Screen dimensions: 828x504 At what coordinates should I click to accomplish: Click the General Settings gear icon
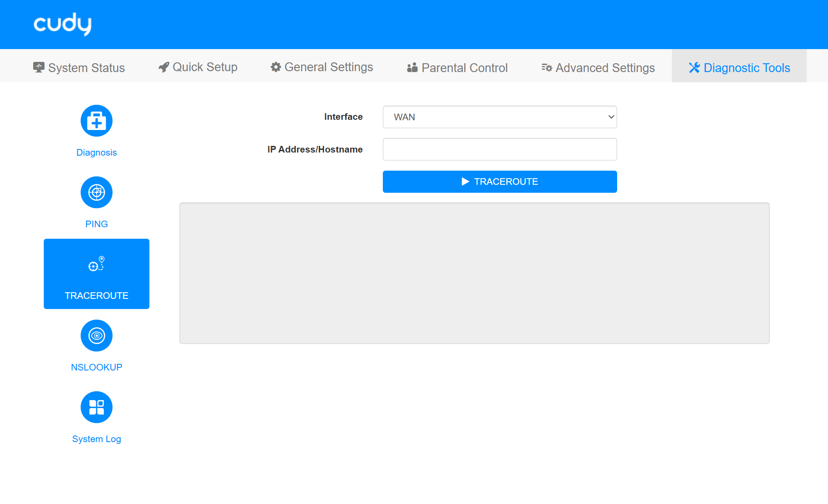pyautogui.click(x=276, y=67)
